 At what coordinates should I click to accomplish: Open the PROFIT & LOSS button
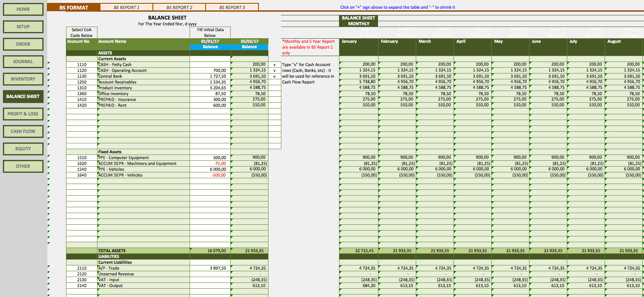[23, 114]
